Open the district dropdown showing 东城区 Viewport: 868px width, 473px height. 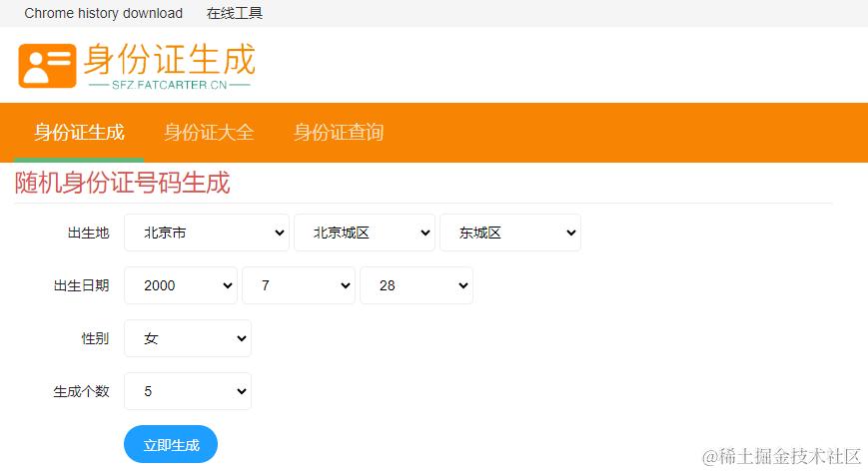pyautogui.click(x=510, y=233)
